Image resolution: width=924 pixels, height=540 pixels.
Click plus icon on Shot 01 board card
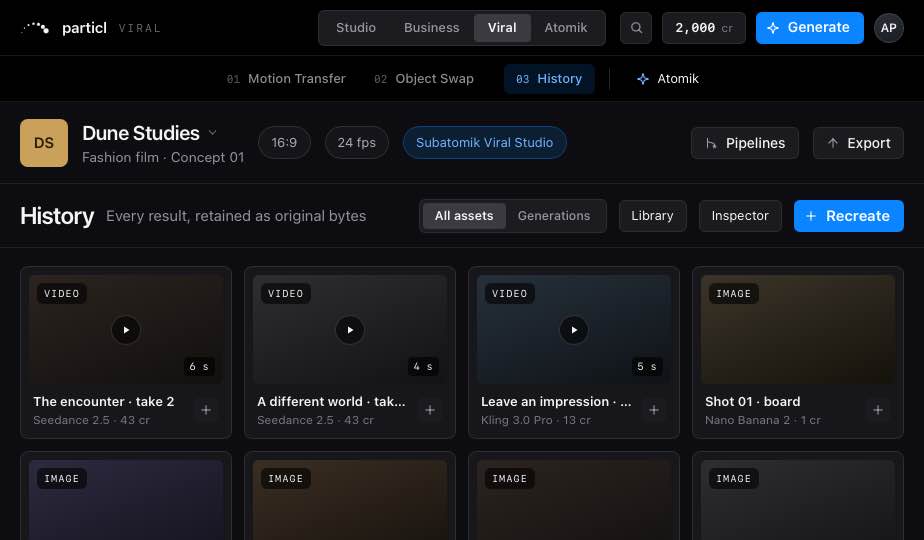click(x=877, y=410)
